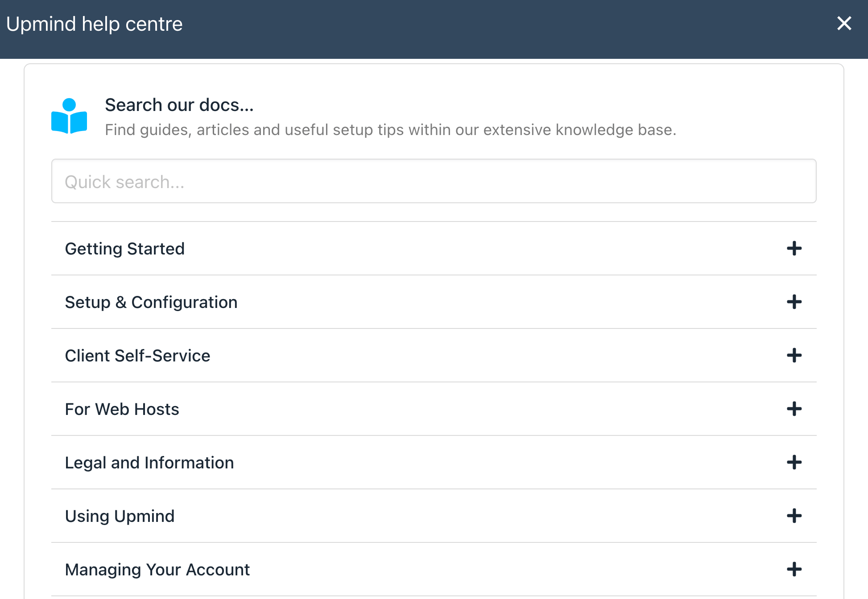Click the knowledge base description text
Image resolution: width=868 pixels, height=599 pixels.
[x=391, y=130]
